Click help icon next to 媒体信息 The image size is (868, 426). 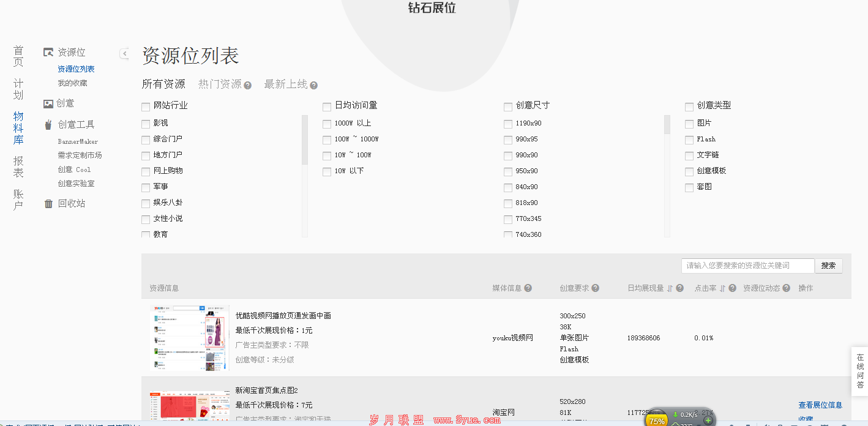click(x=528, y=288)
